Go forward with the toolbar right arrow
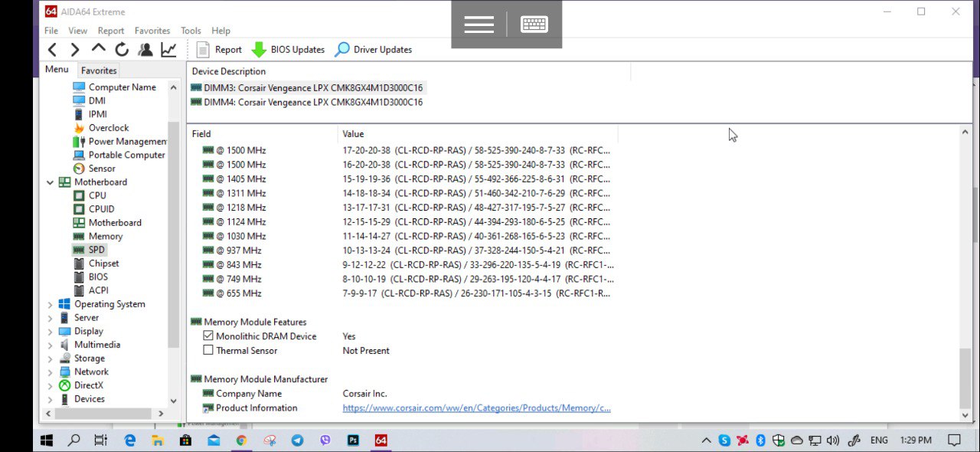 click(x=75, y=50)
